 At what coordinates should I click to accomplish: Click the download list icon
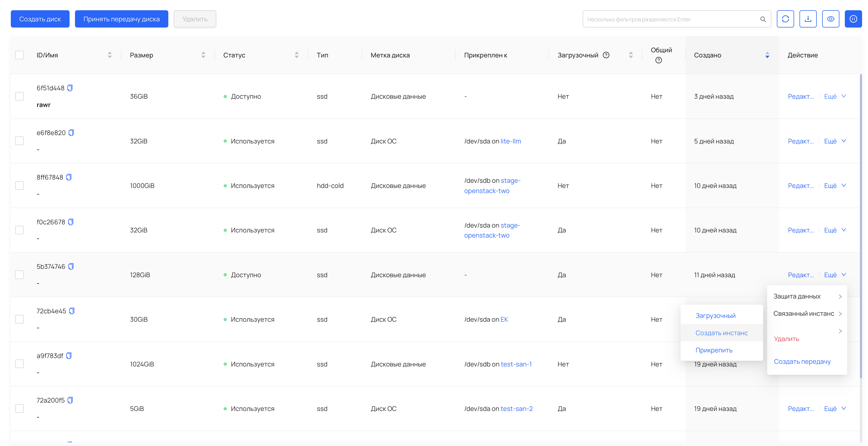808,19
